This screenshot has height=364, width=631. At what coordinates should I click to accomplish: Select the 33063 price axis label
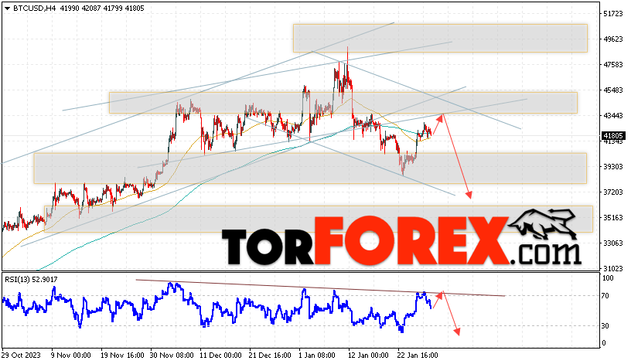(613, 243)
